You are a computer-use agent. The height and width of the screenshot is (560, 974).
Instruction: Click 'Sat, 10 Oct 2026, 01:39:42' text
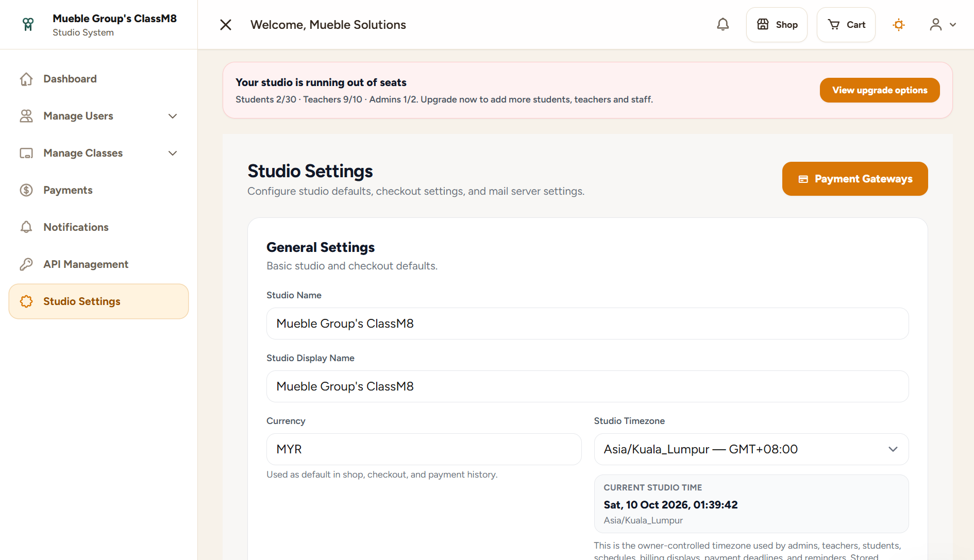coord(670,505)
